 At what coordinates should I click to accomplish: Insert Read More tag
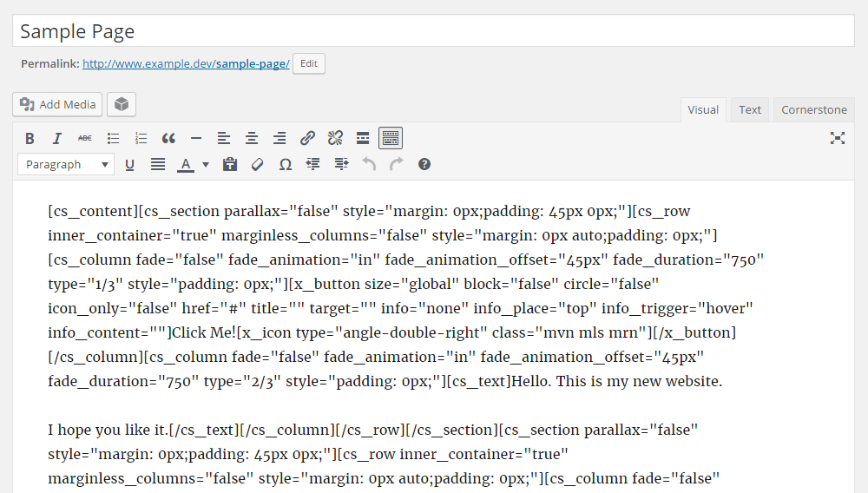(x=363, y=138)
